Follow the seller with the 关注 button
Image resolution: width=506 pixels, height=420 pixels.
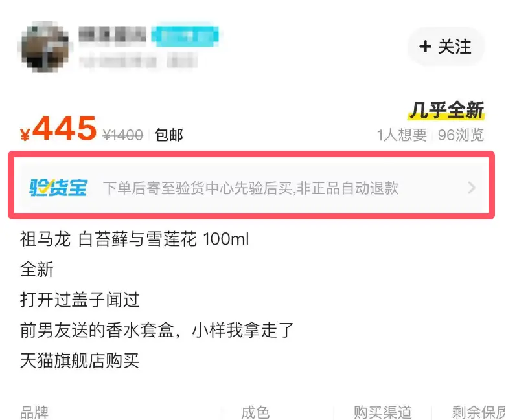pos(446,47)
